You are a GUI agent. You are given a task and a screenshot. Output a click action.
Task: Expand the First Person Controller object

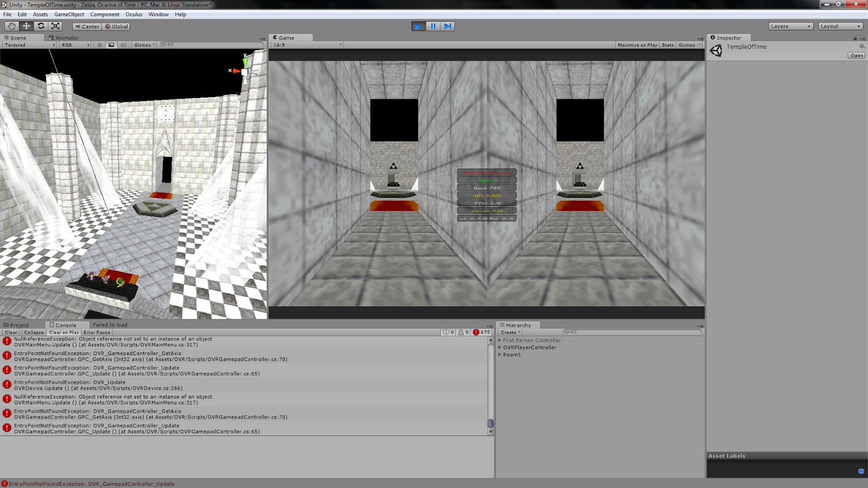(500, 341)
